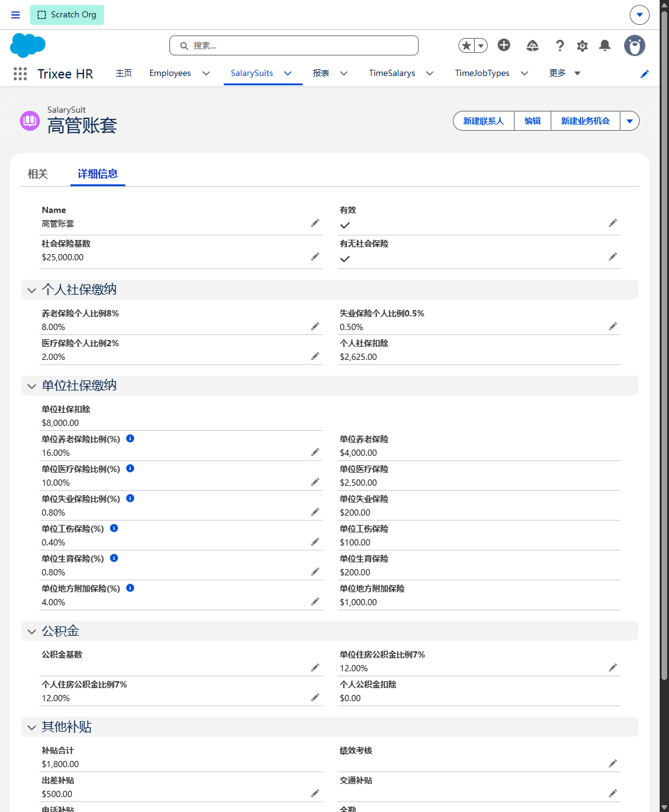Image resolution: width=669 pixels, height=812 pixels.
Task: Collapse the 公积金 section
Action: [32, 631]
